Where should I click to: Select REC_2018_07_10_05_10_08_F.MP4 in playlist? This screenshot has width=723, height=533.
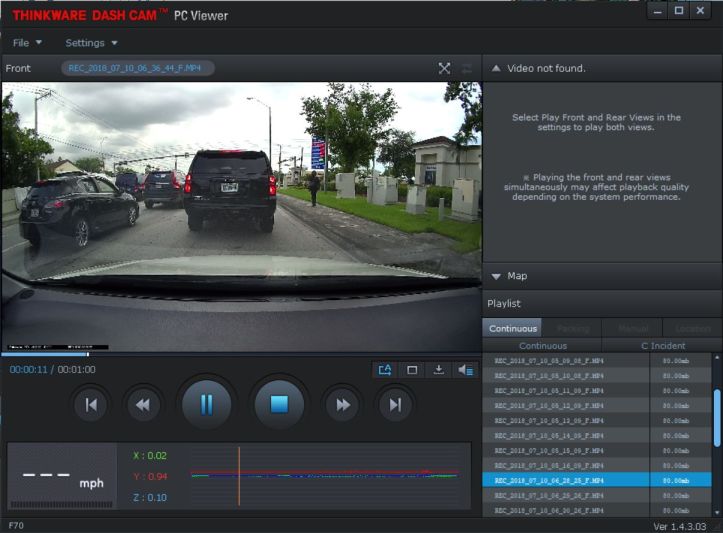[597, 376]
